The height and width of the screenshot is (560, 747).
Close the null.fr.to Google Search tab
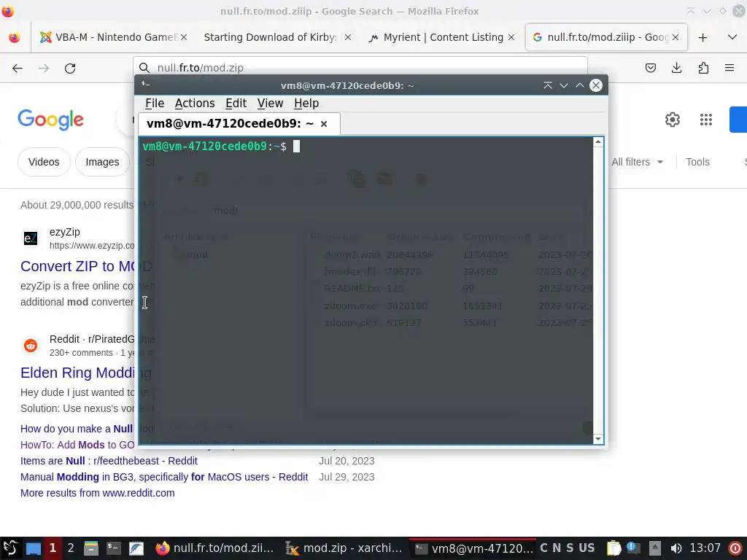click(x=676, y=37)
